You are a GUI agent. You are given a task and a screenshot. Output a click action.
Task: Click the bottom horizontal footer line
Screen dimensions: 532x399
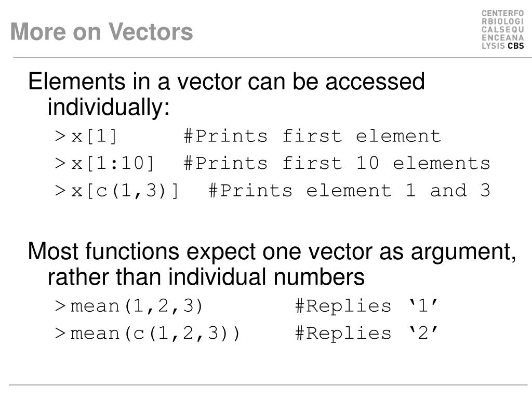[268, 385]
